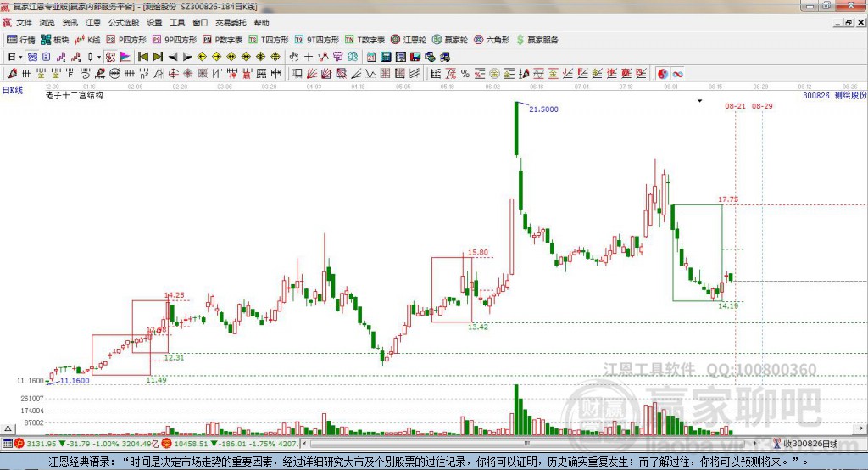Click the 行情 toolbar button

[x=20, y=40]
